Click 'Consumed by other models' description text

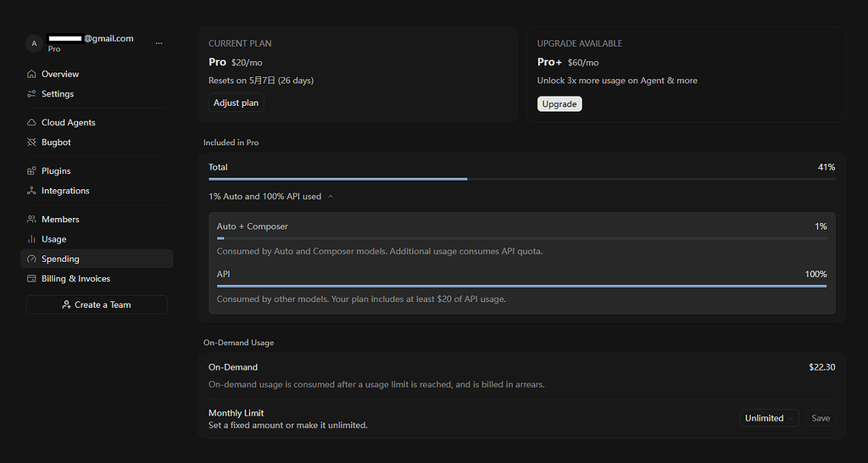point(361,299)
